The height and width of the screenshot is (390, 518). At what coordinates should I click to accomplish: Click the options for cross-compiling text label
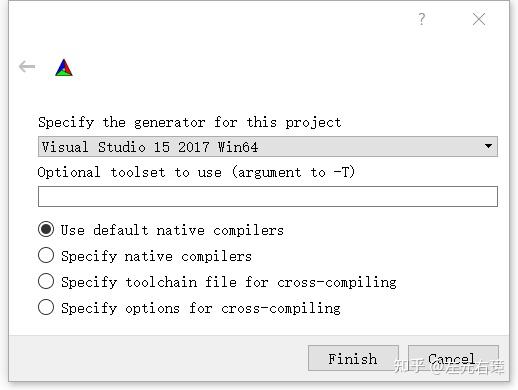click(233, 308)
